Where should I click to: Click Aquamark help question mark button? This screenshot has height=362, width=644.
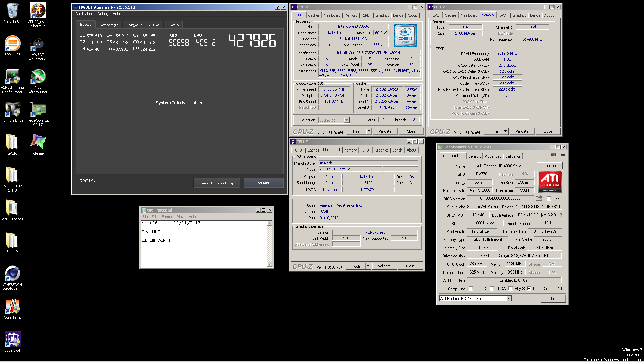pos(277,7)
